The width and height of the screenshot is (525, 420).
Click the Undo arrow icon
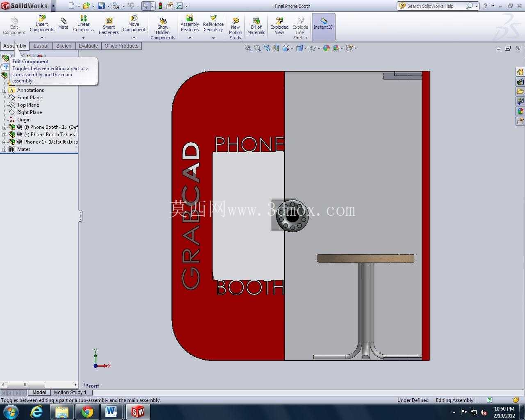click(130, 6)
